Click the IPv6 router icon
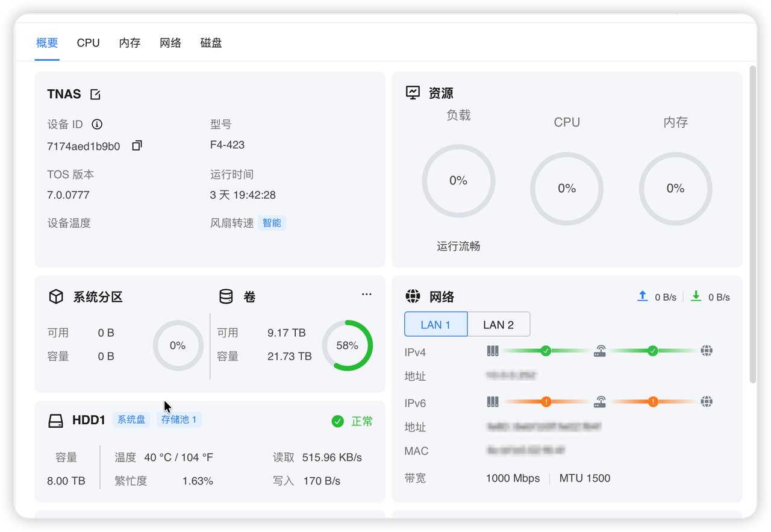771x532 pixels. (x=600, y=401)
